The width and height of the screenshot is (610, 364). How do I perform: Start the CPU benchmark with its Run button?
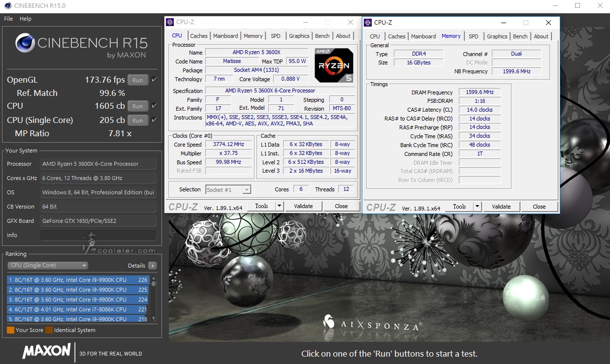click(x=138, y=106)
